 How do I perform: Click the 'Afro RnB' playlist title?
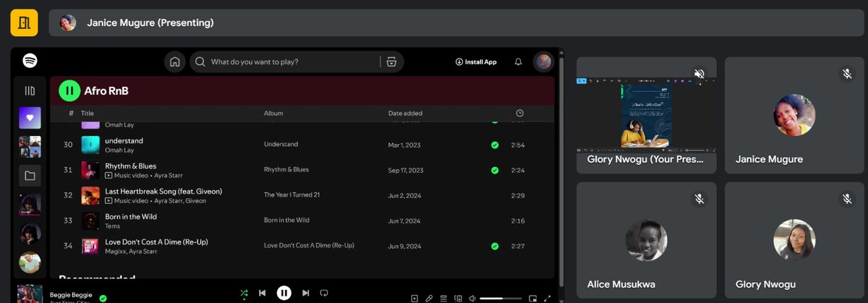(x=106, y=91)
